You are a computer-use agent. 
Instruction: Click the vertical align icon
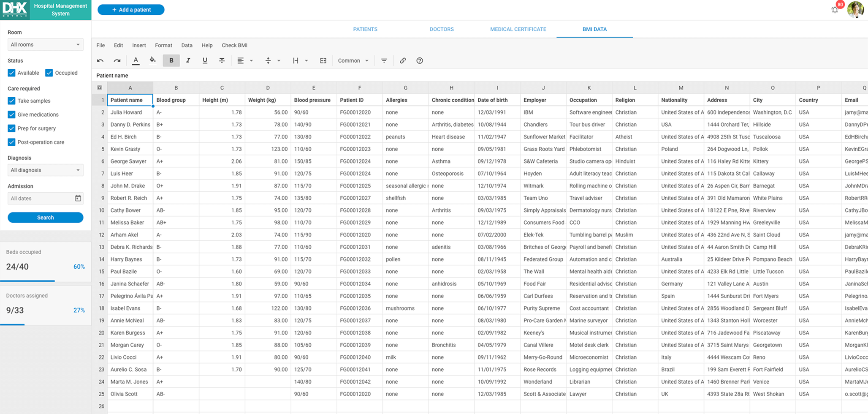coord(268,60)
